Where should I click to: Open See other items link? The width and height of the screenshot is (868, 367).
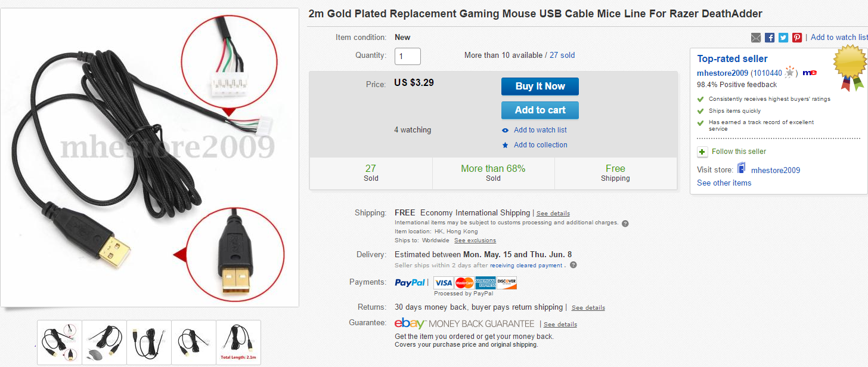(724, 183)
